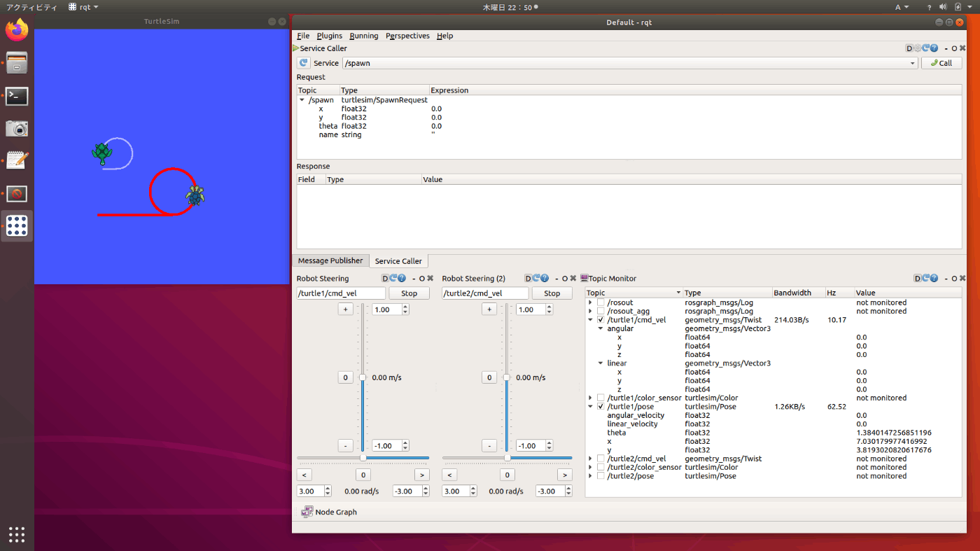Collapse the /turtle1/cmd_vel tree row
This screenshot has height=551, width=980.
[591, 320]
